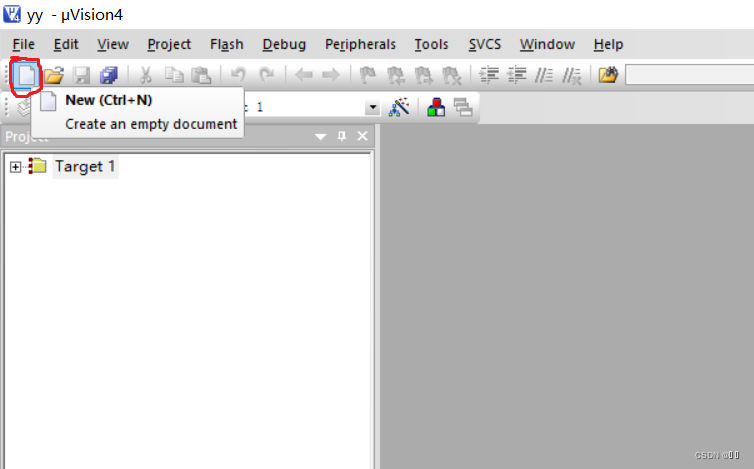
Task: Go to the previous bookmark icon
Action: 396,76
